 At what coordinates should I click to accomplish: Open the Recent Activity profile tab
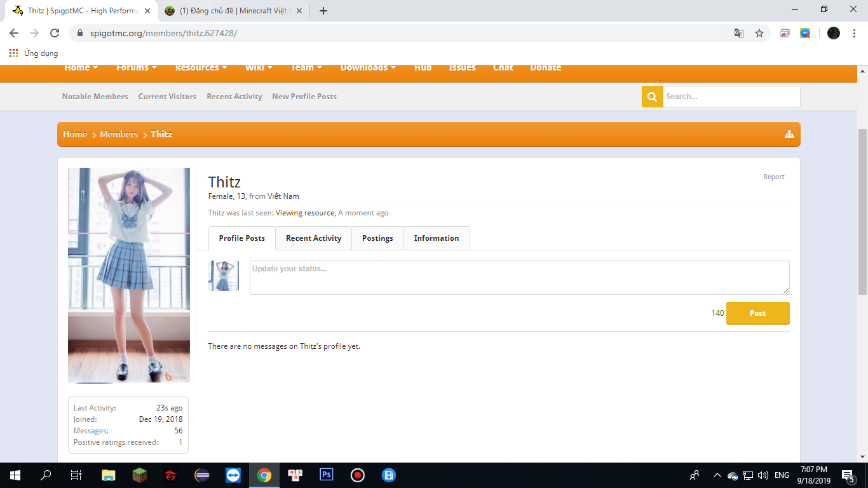tap(314, 238)
